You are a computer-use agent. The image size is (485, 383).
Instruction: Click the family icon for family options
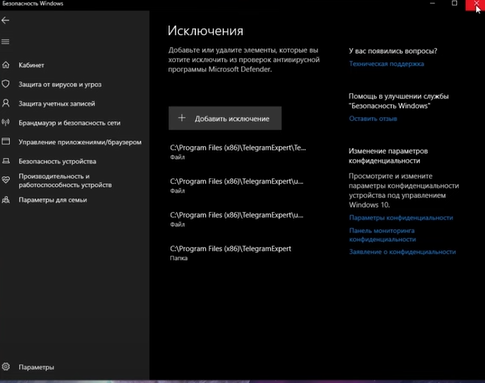[x=6, y=200]
